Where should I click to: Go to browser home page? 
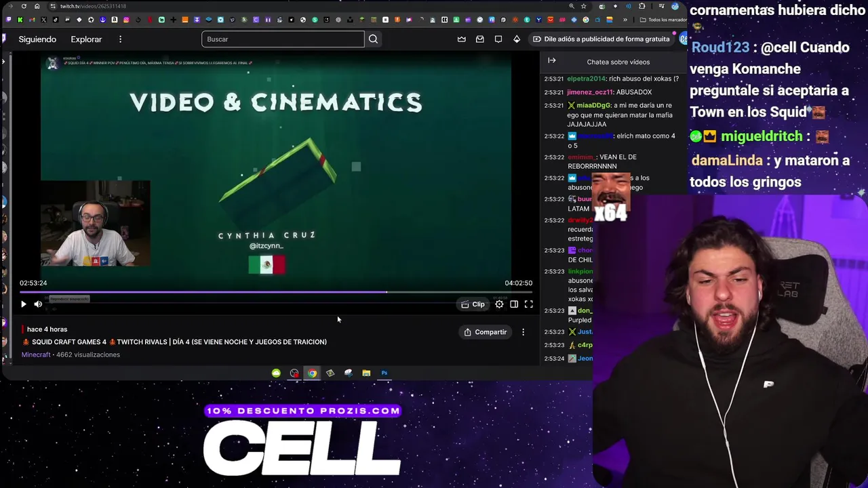tap(36, 6)
